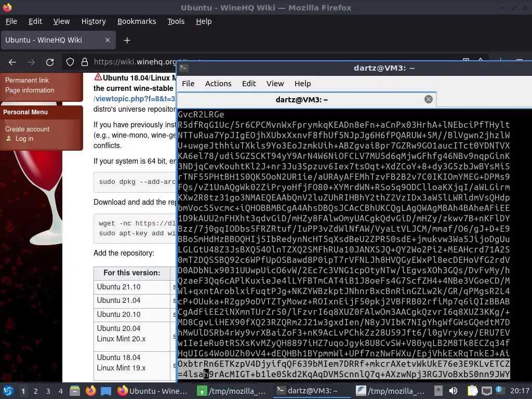Switch to dartz@VM3 terminal taskbar entry
532x399 pixels.
(x=312, y=391)
